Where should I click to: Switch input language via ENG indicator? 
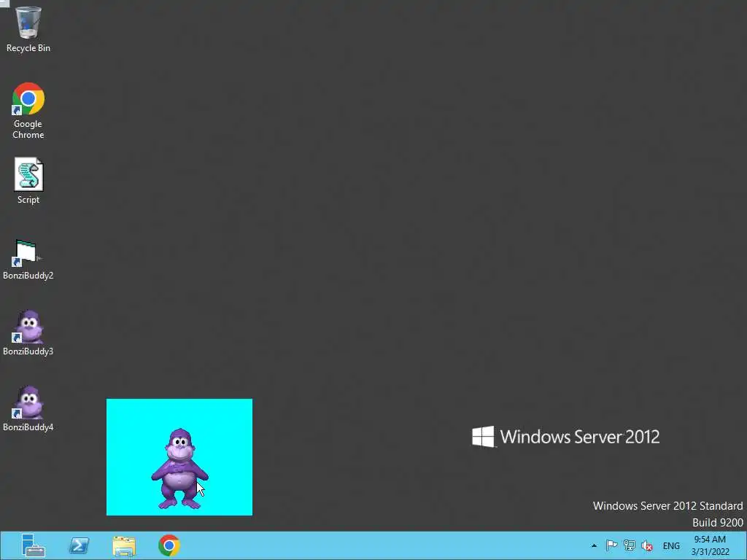[671, 546]
